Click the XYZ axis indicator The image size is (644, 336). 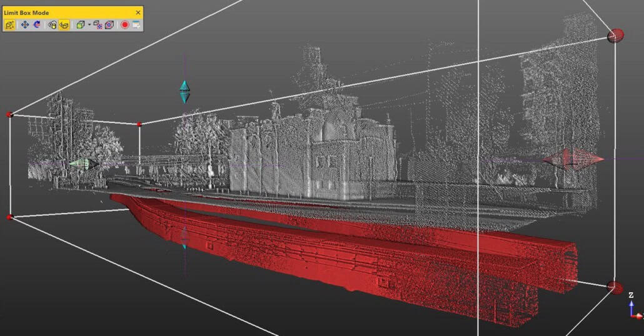point(633,307)
